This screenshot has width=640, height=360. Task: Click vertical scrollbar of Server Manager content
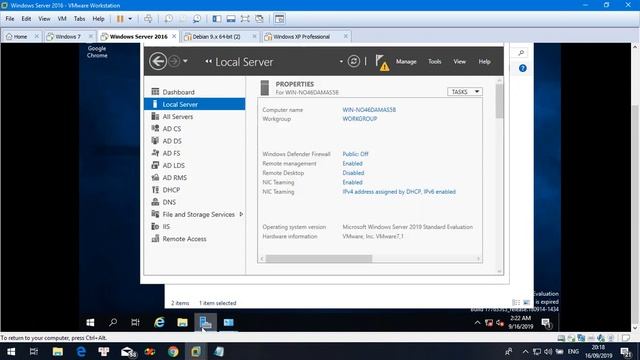499,101
